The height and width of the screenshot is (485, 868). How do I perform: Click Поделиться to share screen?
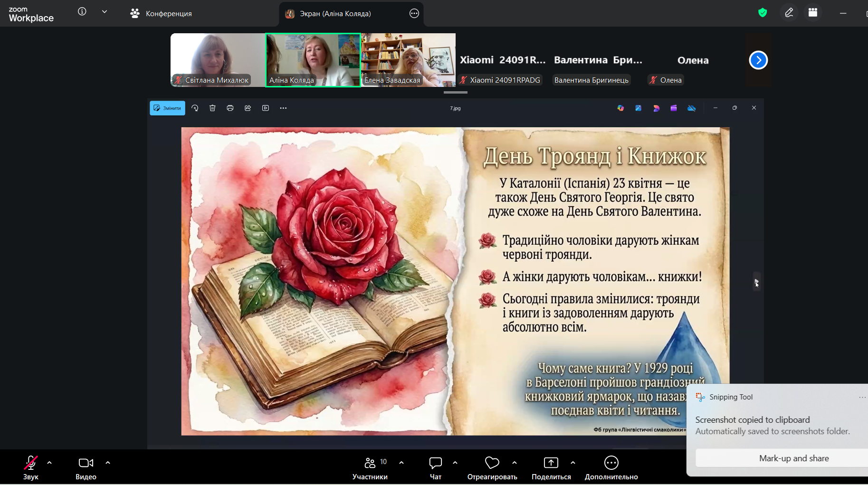[x=551, y=467]
